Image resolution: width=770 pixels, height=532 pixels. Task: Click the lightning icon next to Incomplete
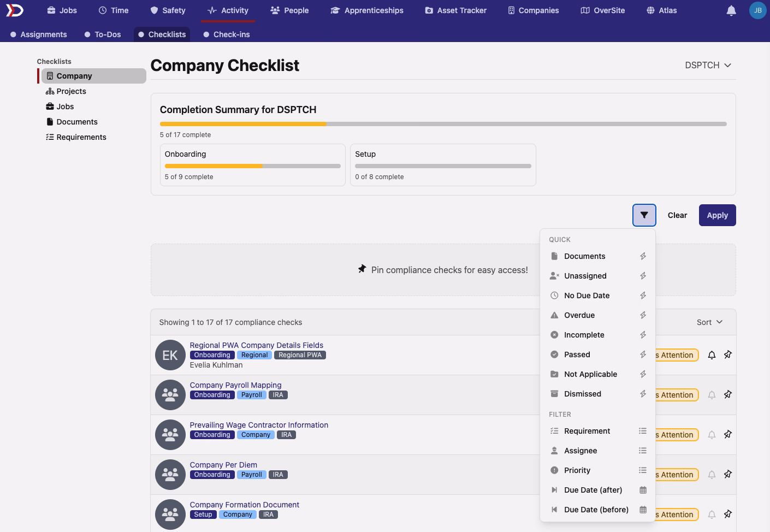(643, 335)
